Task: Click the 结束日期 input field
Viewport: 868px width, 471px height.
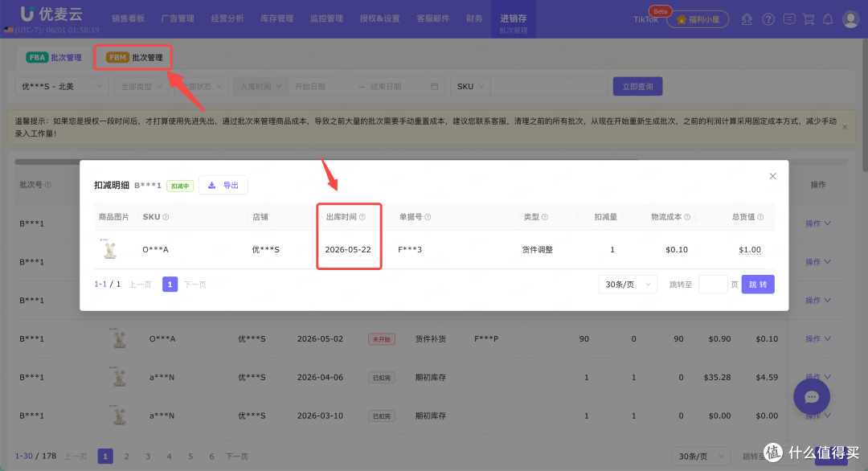Action: pyautogui.click(x=395, y=86)
